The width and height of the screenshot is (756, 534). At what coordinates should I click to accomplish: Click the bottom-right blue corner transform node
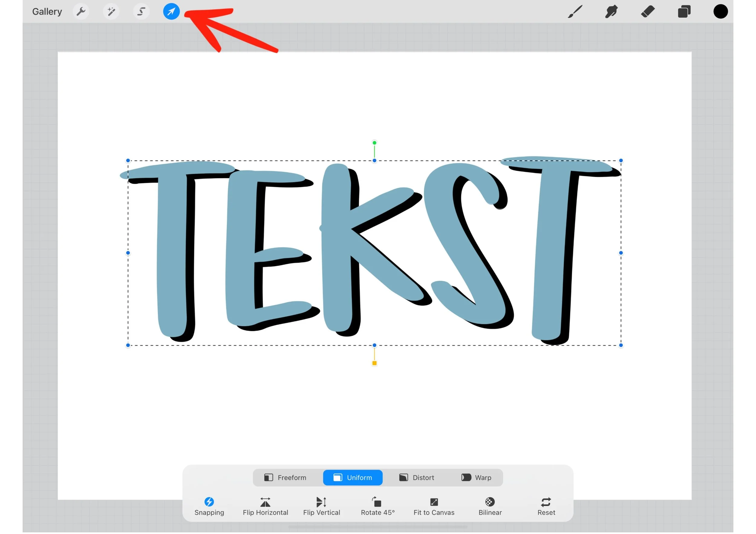621,345
